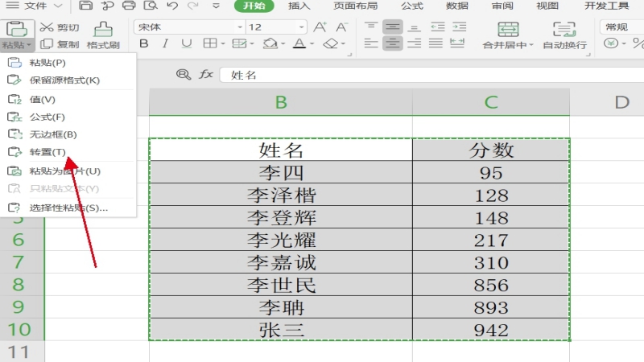Switch to the 插入 (Insert) ribbon tab
The height and width of the screenshot is (362, 644).
pos(299,6)
